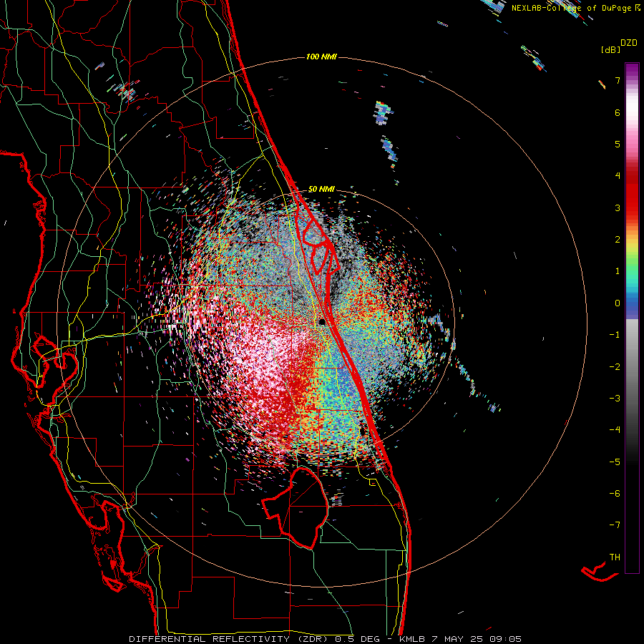This screenshot has height=644, width=644.
Task: Click the "50 NMI" range ring label
Action: (321, 190)
